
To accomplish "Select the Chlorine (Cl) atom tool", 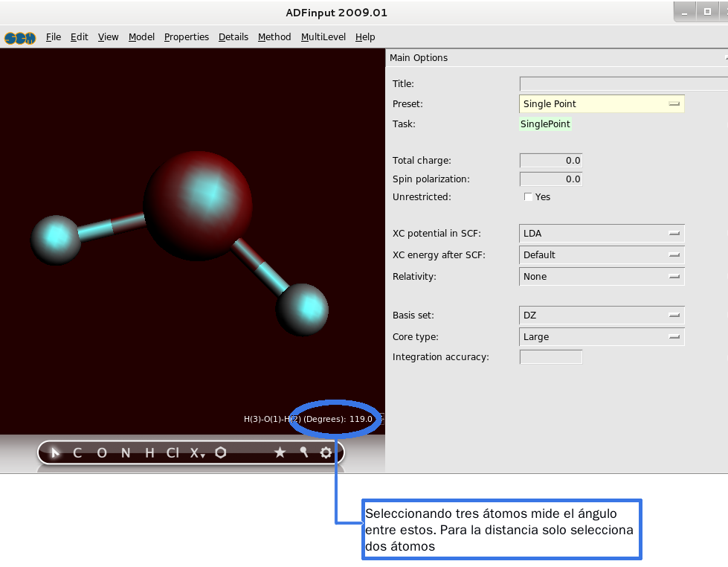I will [x=173, y=452].
